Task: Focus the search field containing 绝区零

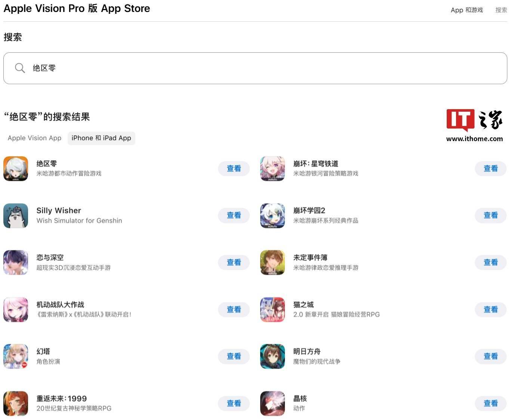Action: [x=255, y=68]
